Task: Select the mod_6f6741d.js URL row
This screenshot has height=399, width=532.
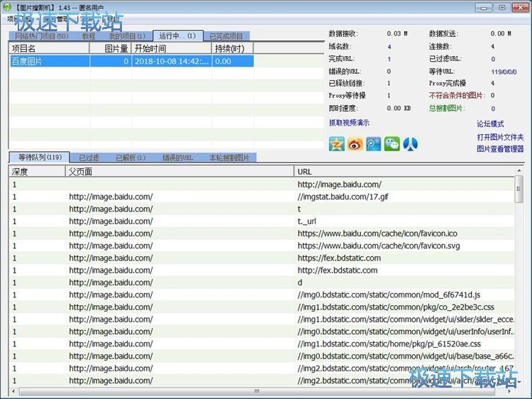Action: pyautogui.click(x=262, y=295)
